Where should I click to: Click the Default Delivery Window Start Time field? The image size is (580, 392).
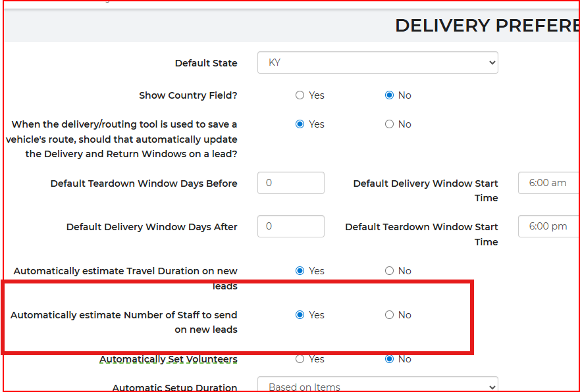click(548, 183)
